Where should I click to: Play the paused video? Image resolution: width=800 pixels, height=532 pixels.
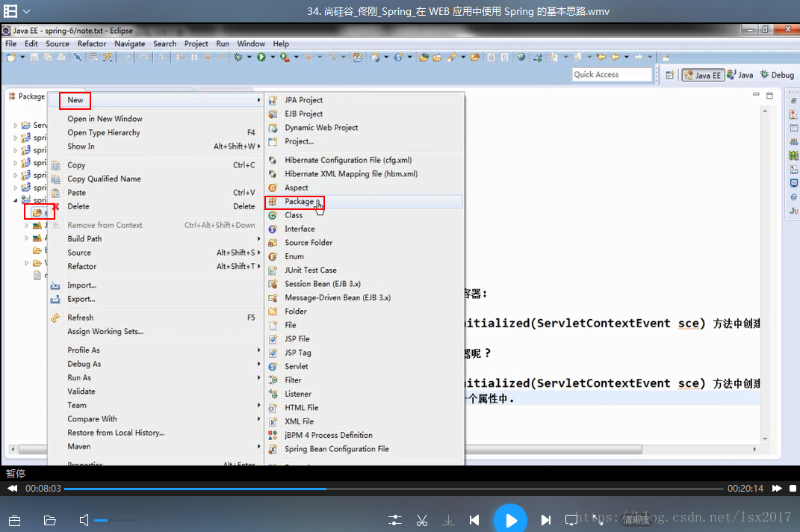(x=510, y=519)
